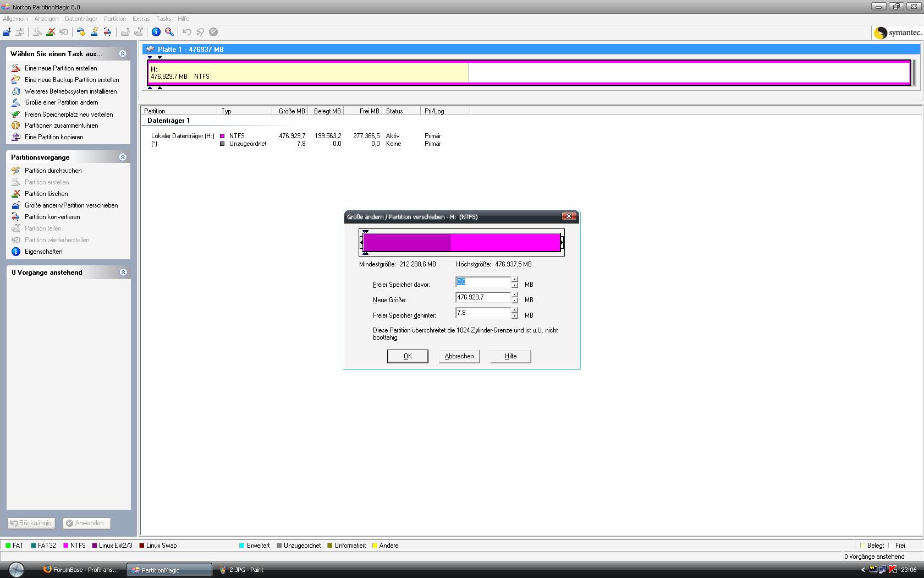Screen dimensions: 924x578
Task: Confirm the resize dialog with OK
Action: pos(408,356)
